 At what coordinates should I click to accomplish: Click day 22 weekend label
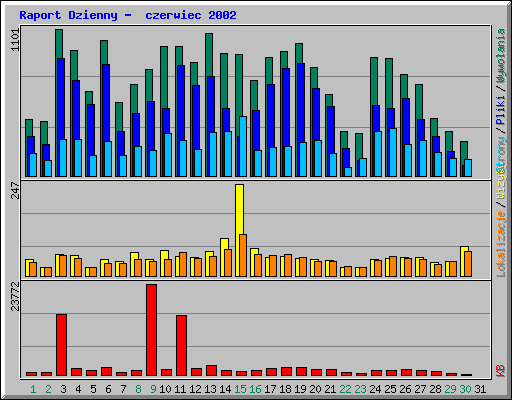coord(345,389)
